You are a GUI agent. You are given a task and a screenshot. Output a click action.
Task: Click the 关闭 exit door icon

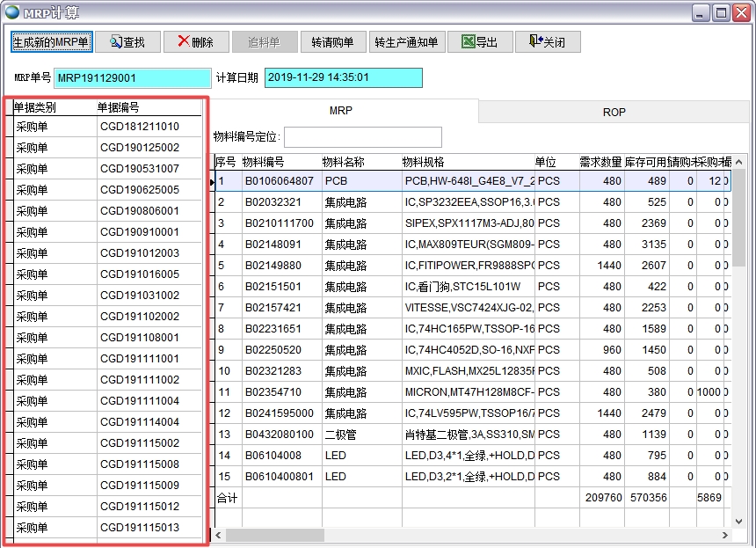(x=534, y=41)
